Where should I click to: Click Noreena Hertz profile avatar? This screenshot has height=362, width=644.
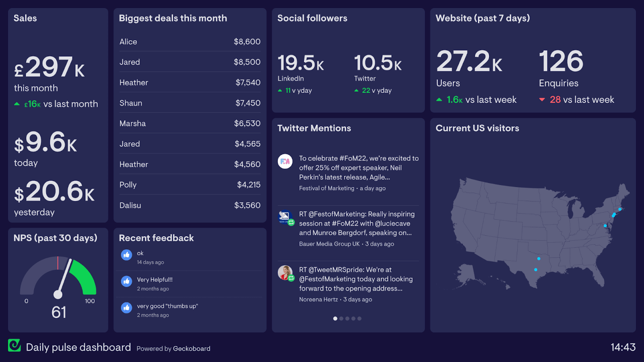click(285, 273)
